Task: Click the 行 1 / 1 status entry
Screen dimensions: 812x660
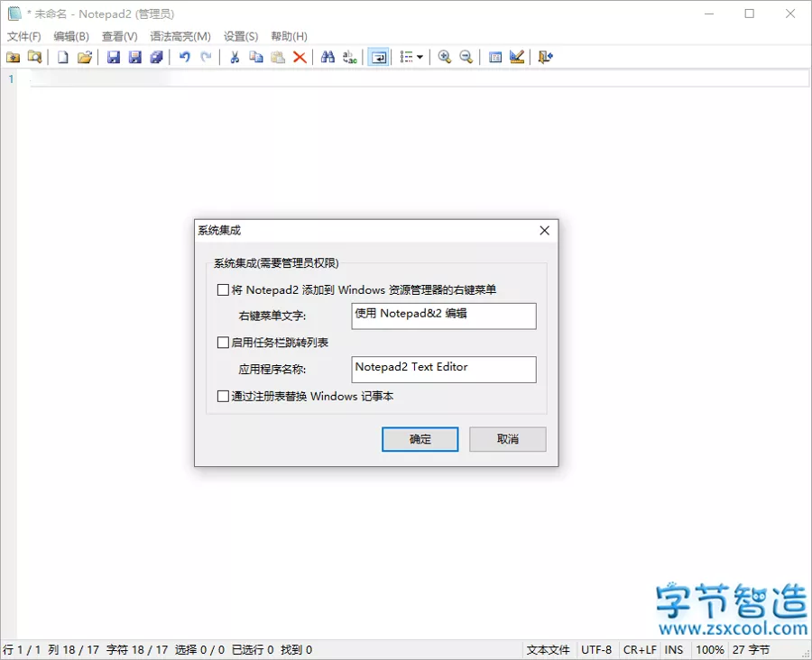Action: point(22,650)
